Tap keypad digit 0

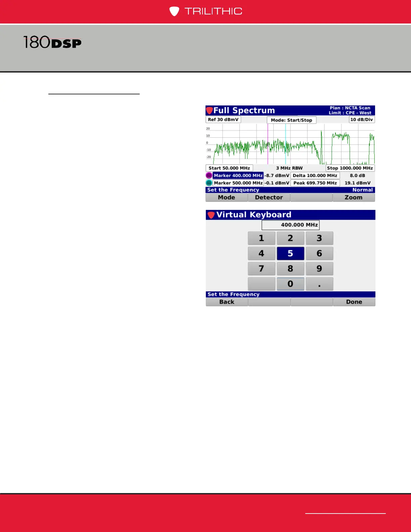coord(290,284)
